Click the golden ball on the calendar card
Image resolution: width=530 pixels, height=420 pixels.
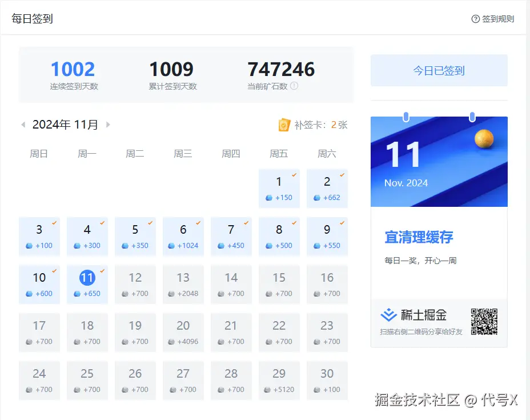point(484,138)
